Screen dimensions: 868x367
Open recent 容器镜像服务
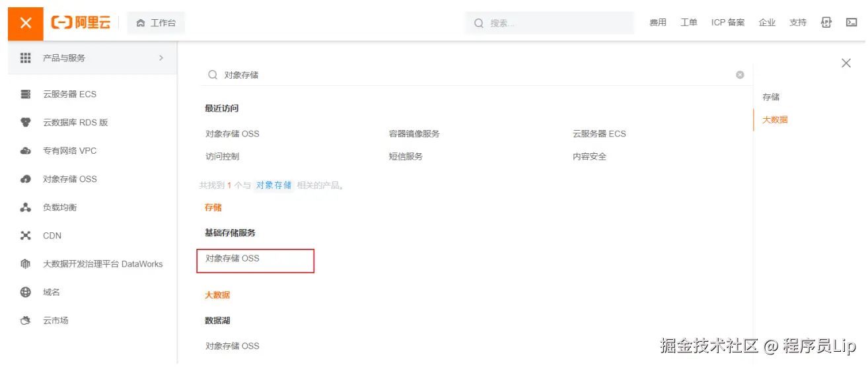pyautogui.click(x=414, y=134)
